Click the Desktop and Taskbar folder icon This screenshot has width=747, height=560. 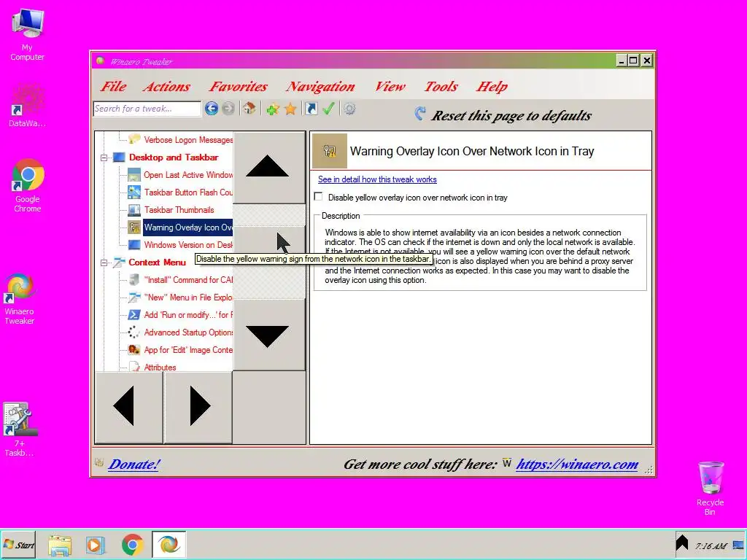(119, 157)
